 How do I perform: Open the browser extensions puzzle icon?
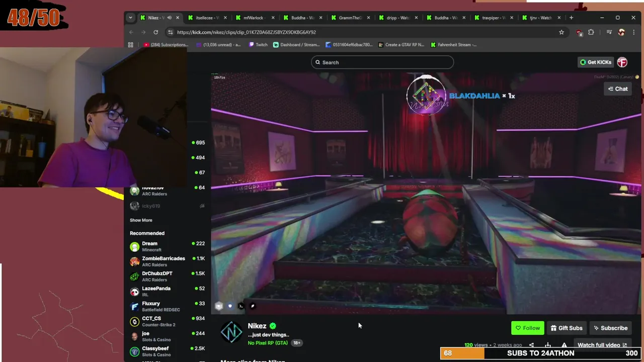tap(591, 32)
